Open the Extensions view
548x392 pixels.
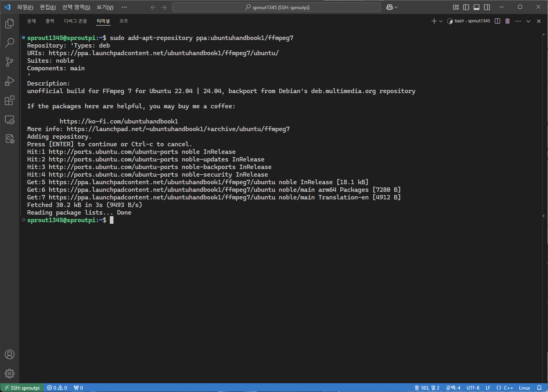click(10, 100)
